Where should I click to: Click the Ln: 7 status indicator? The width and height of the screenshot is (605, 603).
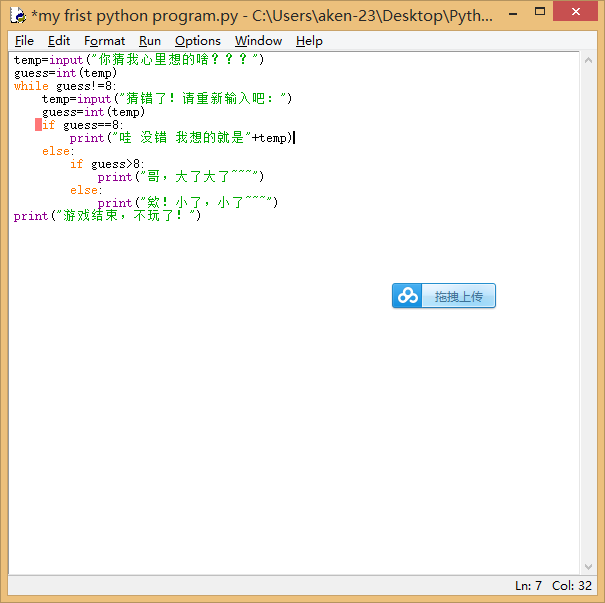coord(528,586)
